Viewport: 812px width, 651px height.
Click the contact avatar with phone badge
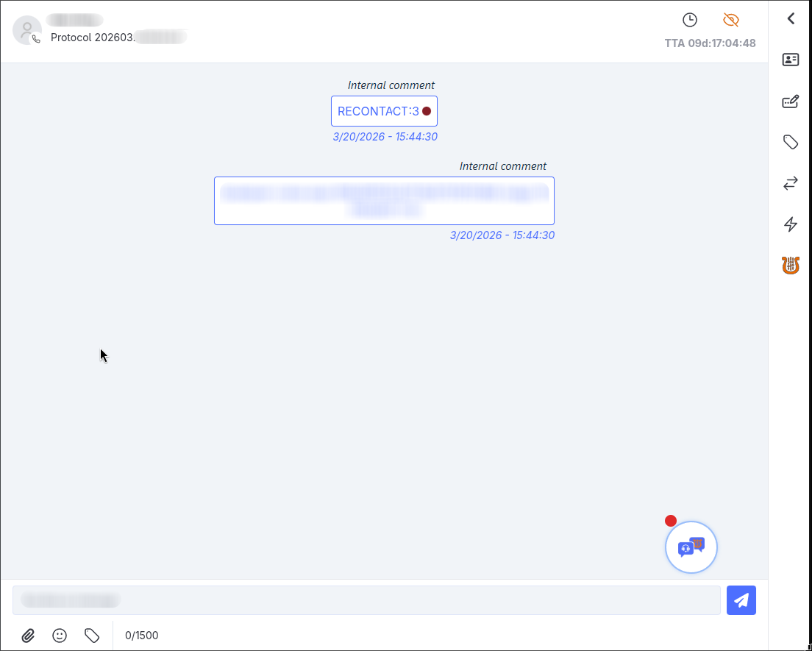click(27, 30)
